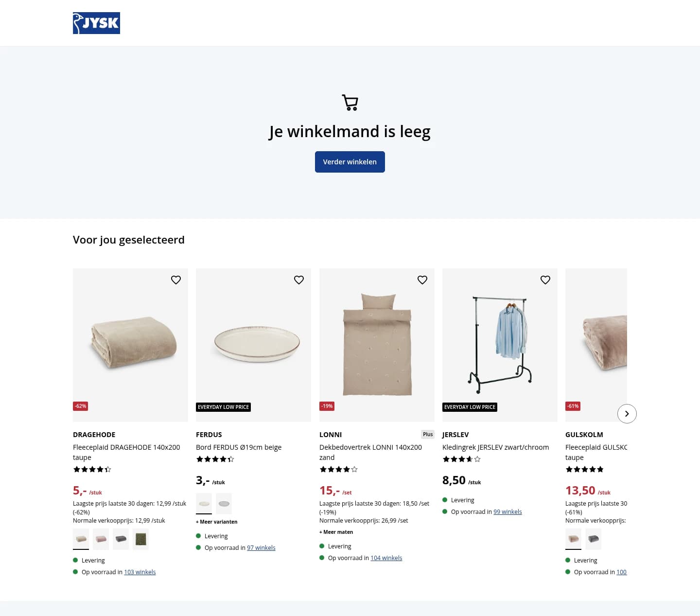The image size is (700, 616).
Task: Click the shopping cart icon above the message
Action: [350, 103]
